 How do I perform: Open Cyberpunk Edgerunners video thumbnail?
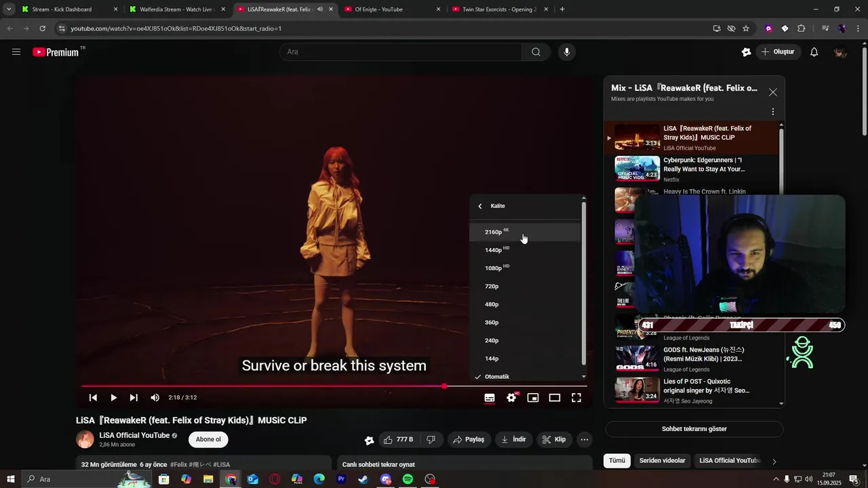point(637,169)
